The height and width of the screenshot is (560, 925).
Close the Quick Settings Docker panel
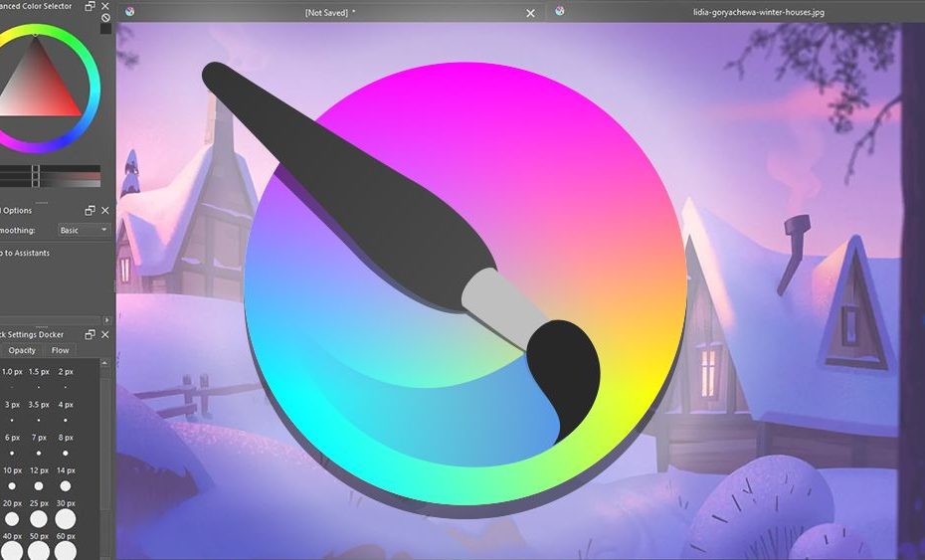[x=105, y=334]
